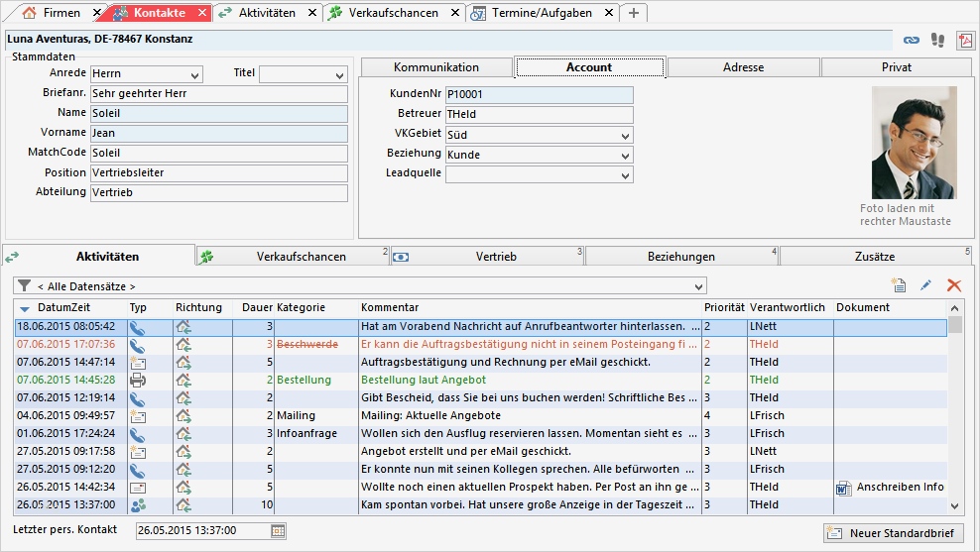The height and width of the screenshot is (552, 980).
Task: Open the Beziehung dropdown
Action: [625, 155]
